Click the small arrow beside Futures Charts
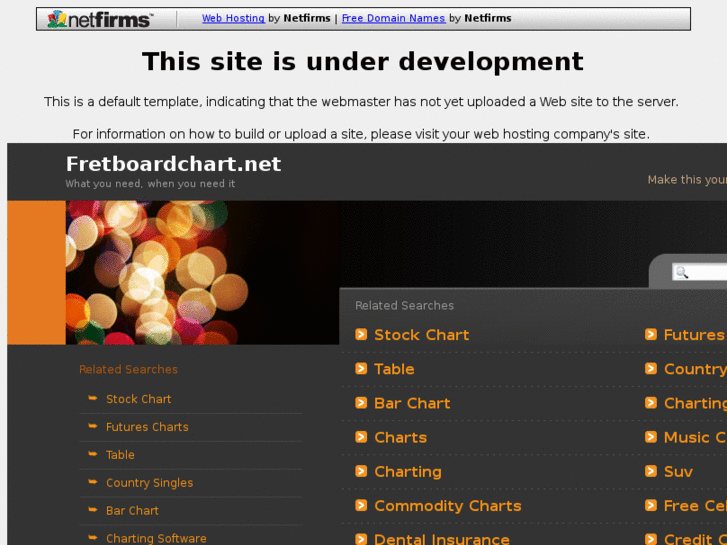 point(93,426)
